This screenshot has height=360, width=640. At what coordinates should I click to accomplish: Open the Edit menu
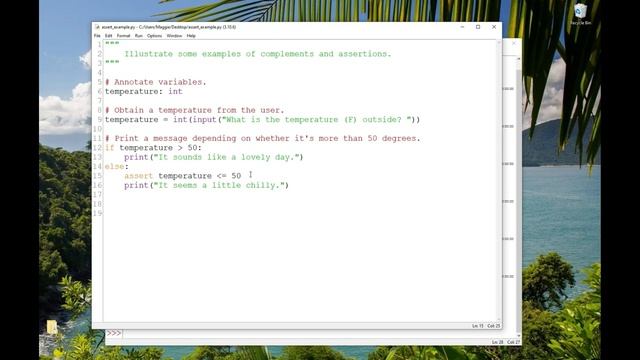tap(108, 36)
